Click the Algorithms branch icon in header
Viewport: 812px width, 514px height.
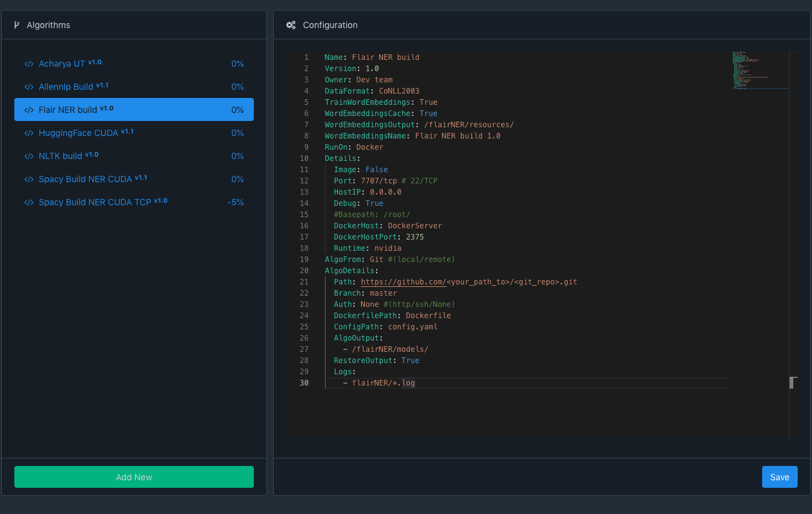click(17, 25)
